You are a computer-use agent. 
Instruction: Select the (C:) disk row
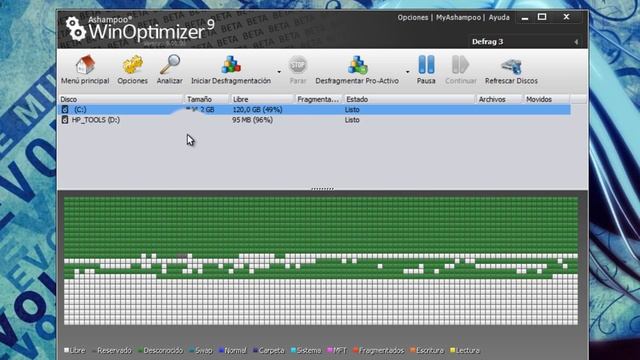tap(314, 110)
